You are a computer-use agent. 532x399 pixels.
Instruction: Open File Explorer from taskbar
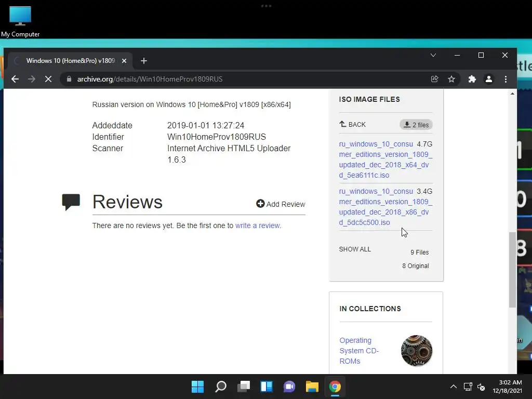[x=312, y=387]
